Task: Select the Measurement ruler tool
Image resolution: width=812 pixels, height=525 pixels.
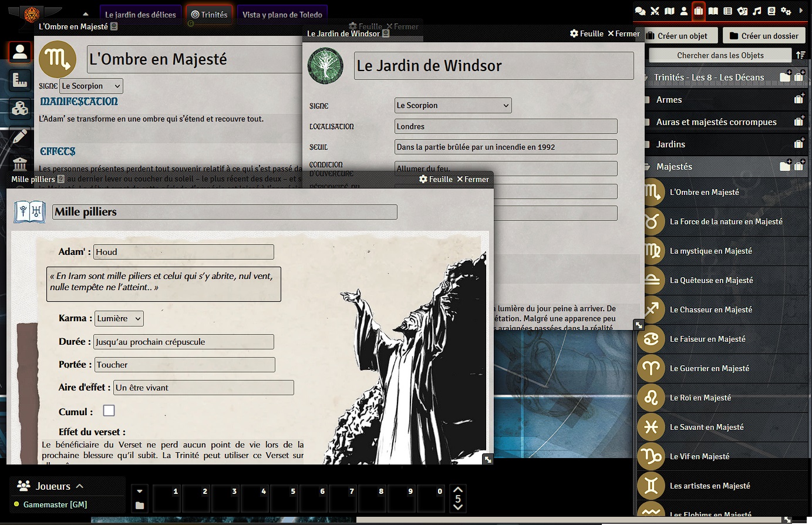Action: [20, 80]
